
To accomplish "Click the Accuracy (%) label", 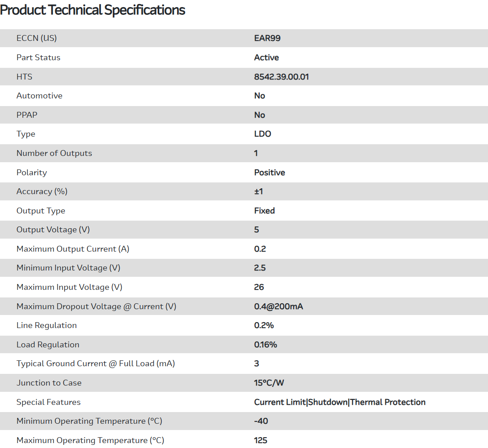I will 42,191.
